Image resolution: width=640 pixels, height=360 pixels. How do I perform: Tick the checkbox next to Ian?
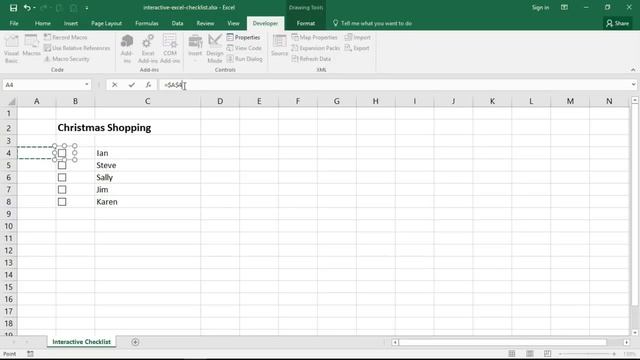point(62,153)
